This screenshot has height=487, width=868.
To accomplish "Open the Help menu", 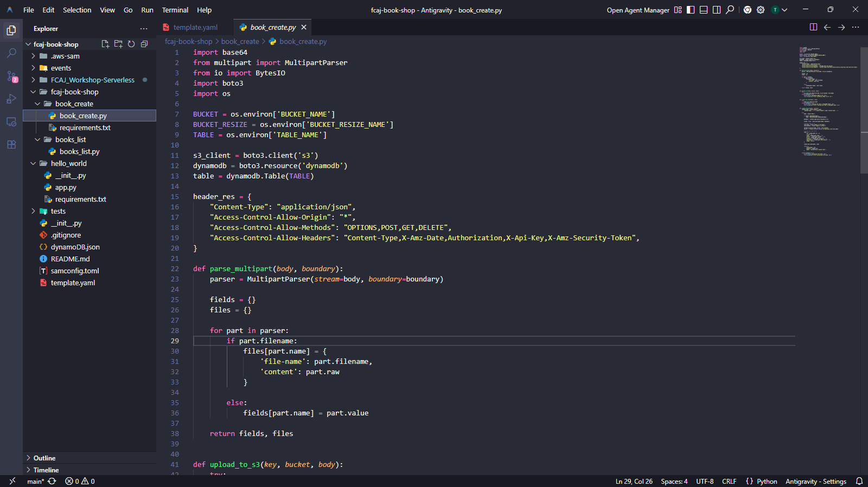I will [205, 10].
